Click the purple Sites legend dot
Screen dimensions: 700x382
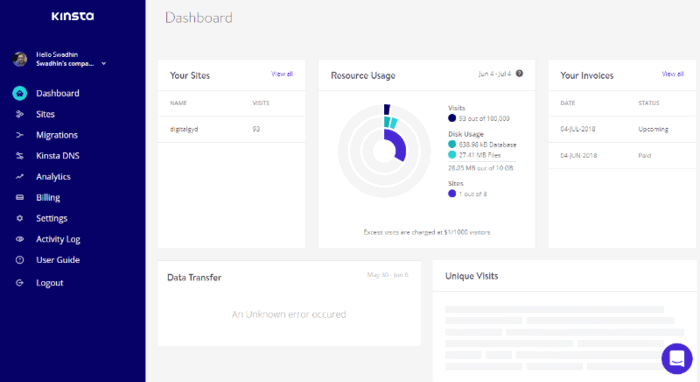452,194
